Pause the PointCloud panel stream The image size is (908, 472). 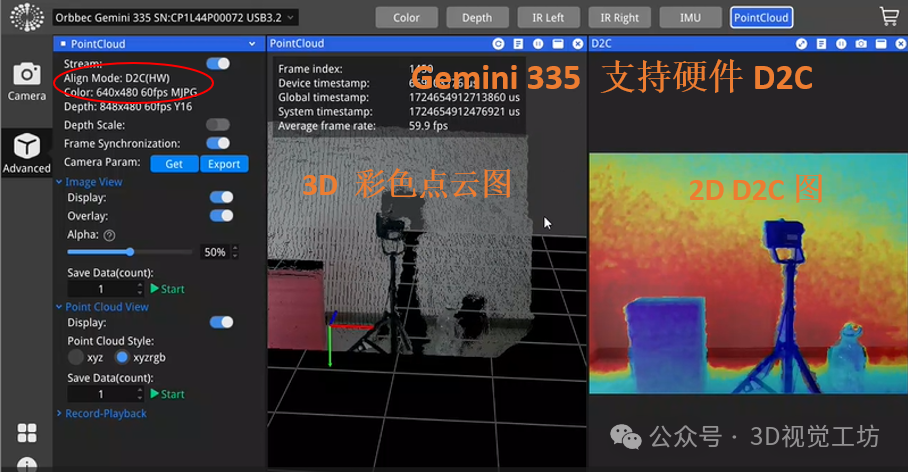[x=538, y=43]
